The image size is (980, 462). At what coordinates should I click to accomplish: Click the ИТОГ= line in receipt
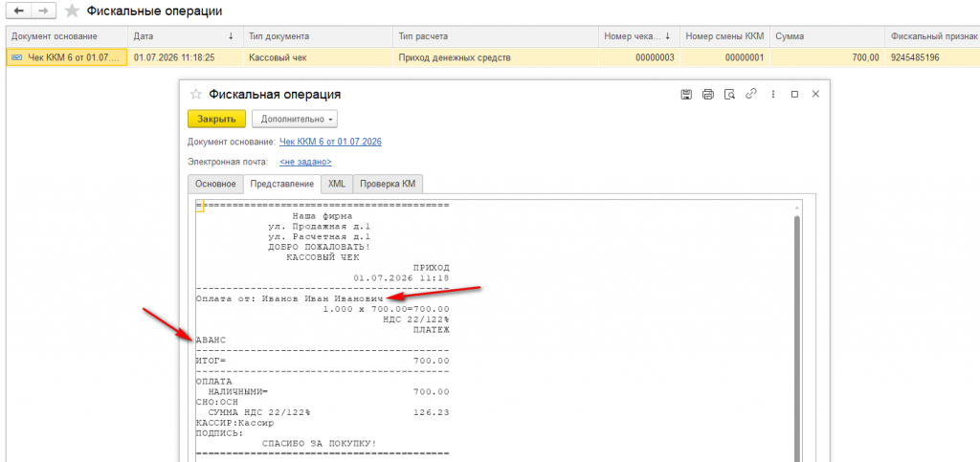click(323, 361)
